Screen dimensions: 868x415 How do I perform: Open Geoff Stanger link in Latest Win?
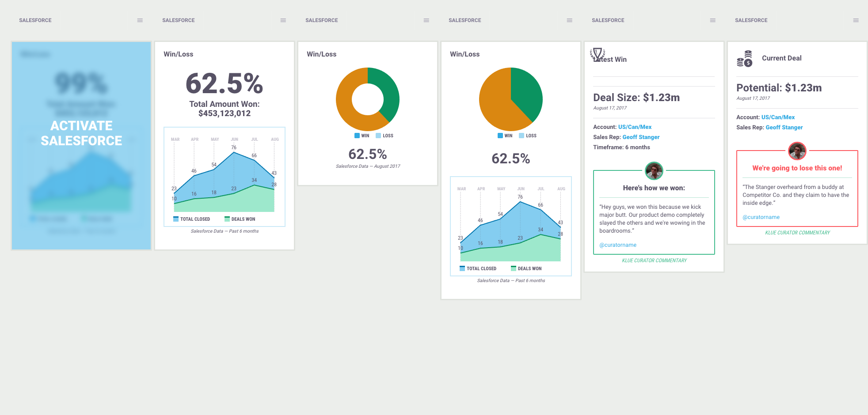click(641, 137)
